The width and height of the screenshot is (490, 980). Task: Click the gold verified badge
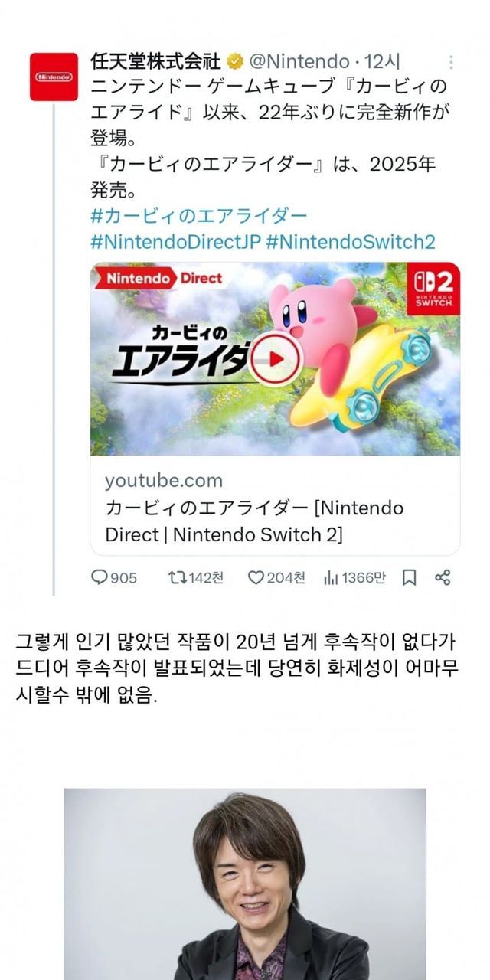[x=234, y=61]
